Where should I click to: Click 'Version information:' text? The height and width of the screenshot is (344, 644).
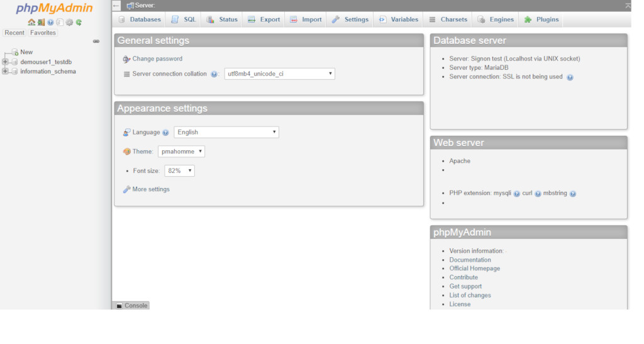tap(477, 251)
